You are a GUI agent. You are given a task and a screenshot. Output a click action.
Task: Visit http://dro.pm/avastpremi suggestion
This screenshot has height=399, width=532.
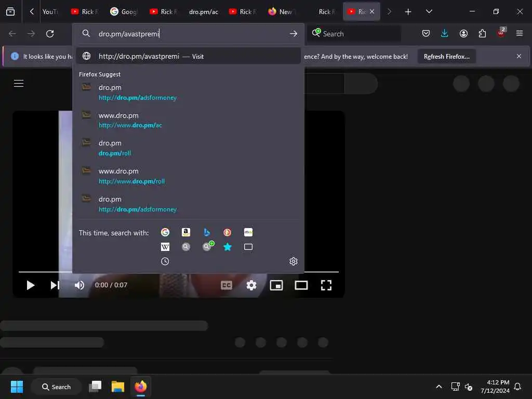tap(188, 56)
